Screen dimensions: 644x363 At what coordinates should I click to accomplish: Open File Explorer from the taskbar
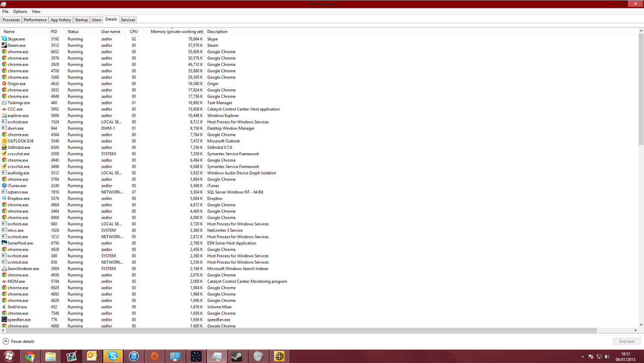point(50,356)
